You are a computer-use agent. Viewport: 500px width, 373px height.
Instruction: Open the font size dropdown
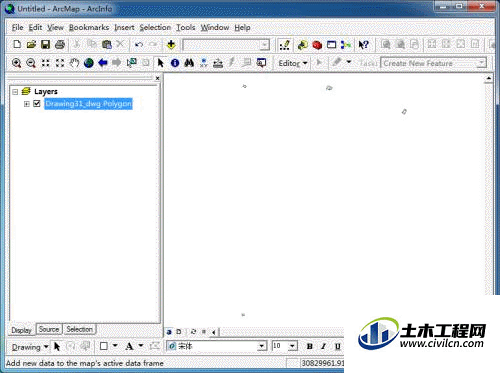point(292,346)
